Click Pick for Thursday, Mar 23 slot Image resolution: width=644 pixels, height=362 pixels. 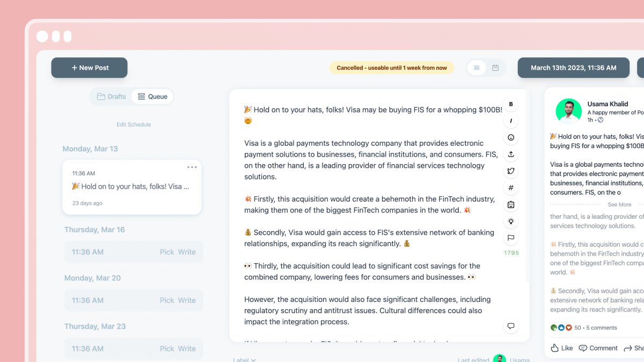(167, 349)
